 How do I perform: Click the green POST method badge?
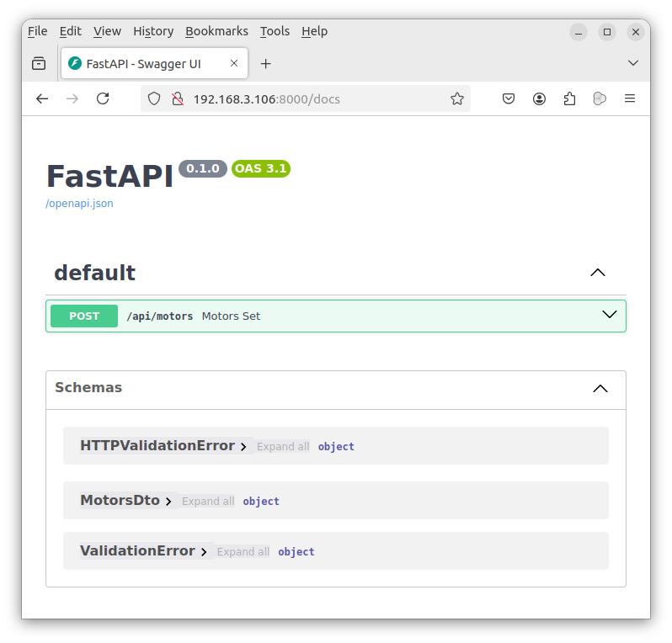[x=84, y=316]
